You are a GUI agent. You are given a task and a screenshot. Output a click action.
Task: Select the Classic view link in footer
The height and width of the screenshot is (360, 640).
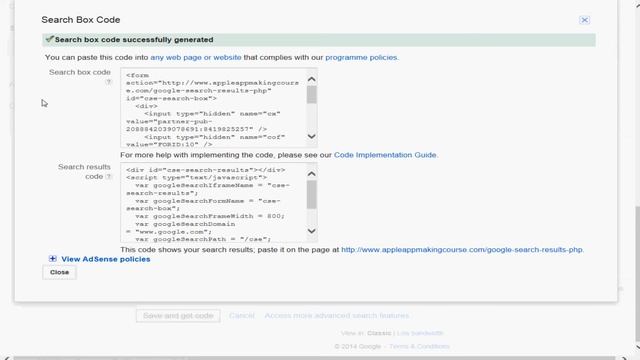click(379, 333)
